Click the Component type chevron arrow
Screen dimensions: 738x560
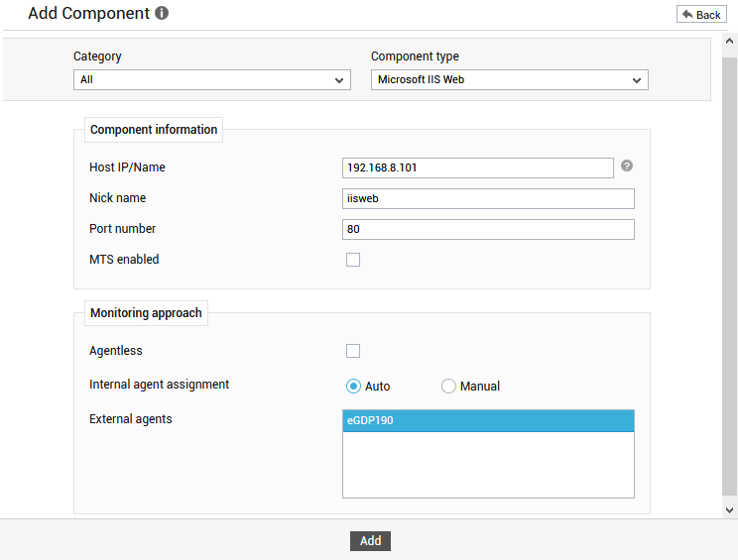point(637,80)
